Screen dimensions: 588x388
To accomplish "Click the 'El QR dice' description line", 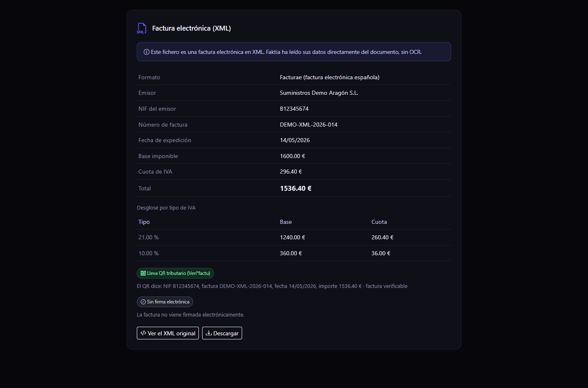I will [272, 286].
